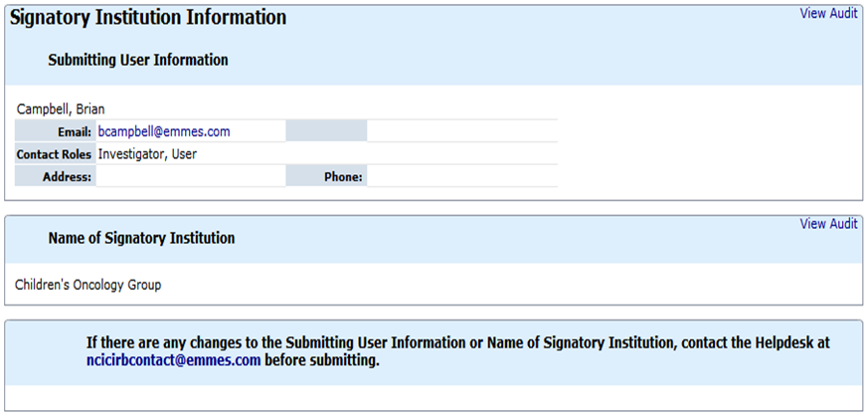
Task: Click the Investigator, User roles value
Action: [x=147, y=154]
